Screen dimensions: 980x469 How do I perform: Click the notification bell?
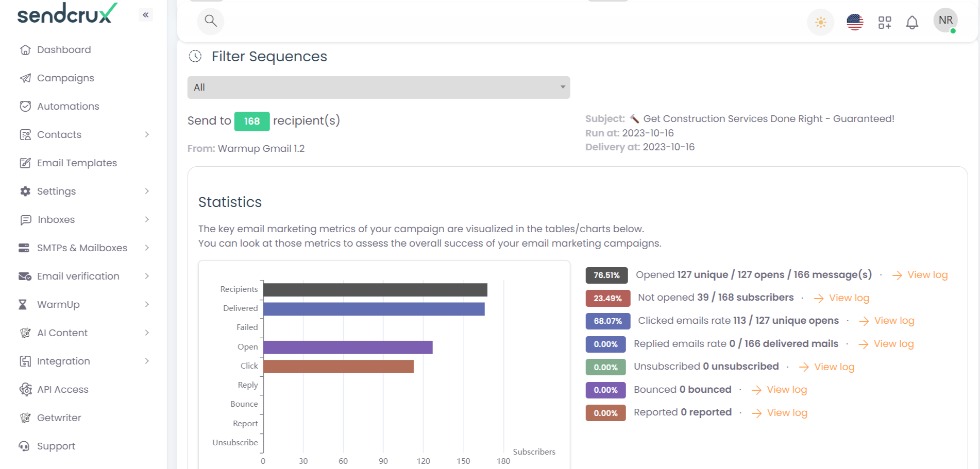tap(912, 22)
